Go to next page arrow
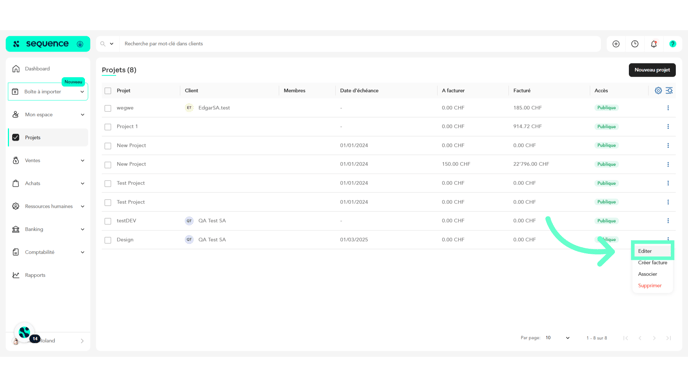This screenshot has width=688, height=387. (x=654, y=338)
